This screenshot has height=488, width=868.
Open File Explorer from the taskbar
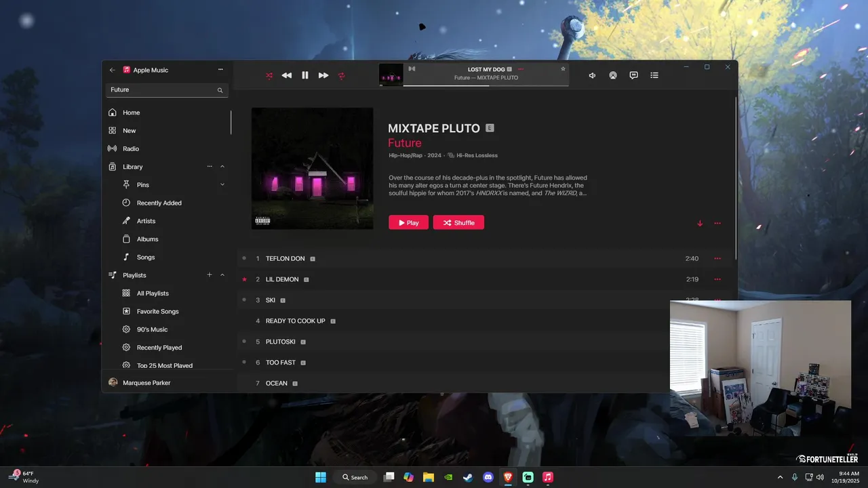[429, 477]
